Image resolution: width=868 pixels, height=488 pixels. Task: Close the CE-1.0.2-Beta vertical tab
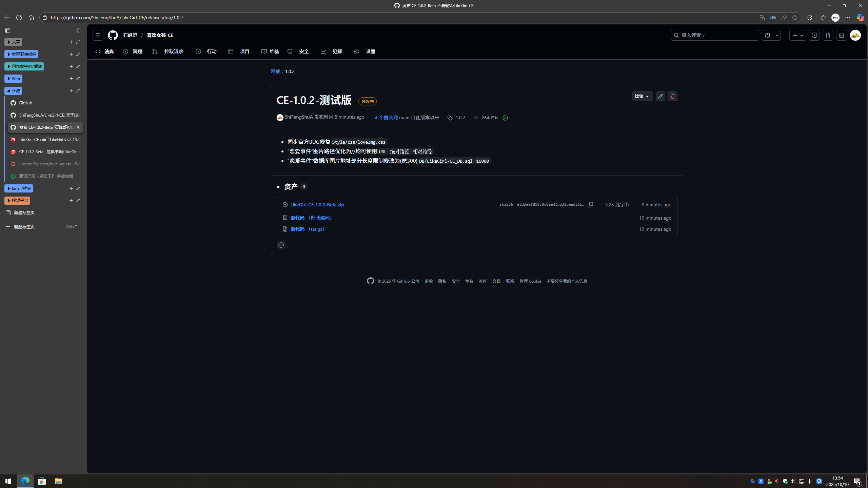[78, 127]
